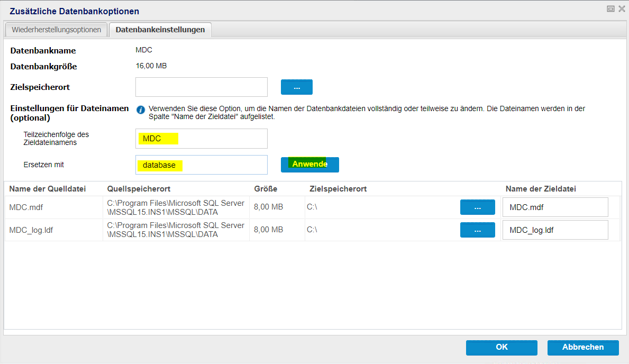The image size is (629, 364).
Task: Click the Name der Quelldatei column header
Action: point(48,189)
